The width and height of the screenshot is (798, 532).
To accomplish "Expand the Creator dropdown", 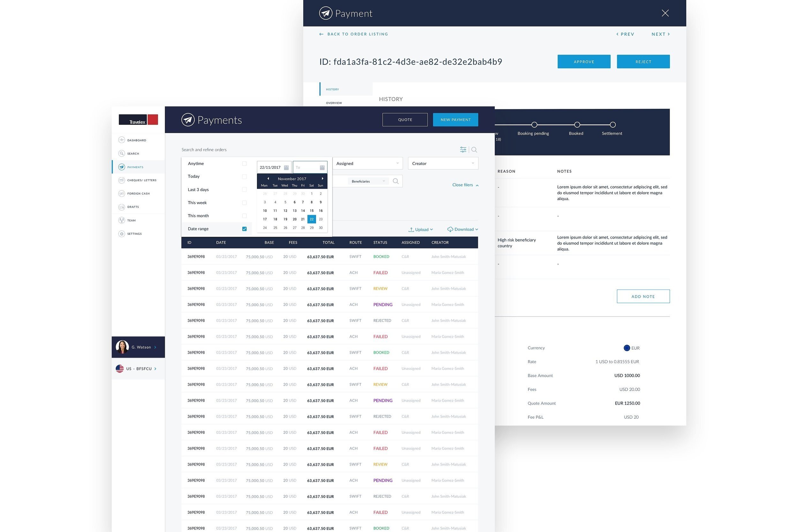I will (x=443, y=163).
